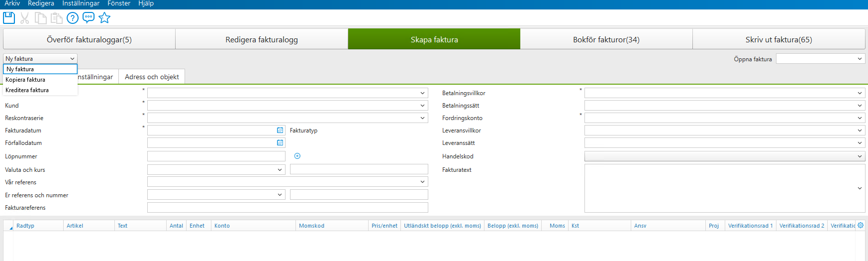The width and height of the screenshot is (868, 261).
Task: Go to Bokför fakturor(34) step
Action: [606, 39]
